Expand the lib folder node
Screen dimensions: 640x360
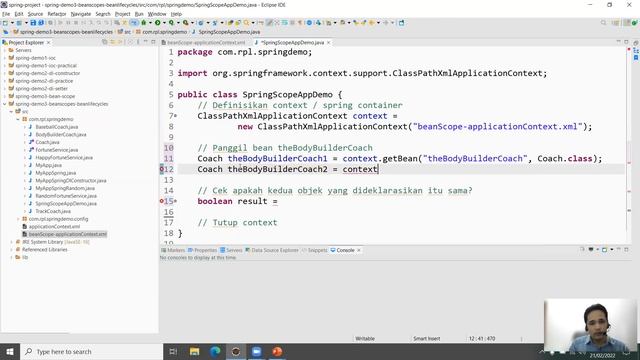coord(11,257)
